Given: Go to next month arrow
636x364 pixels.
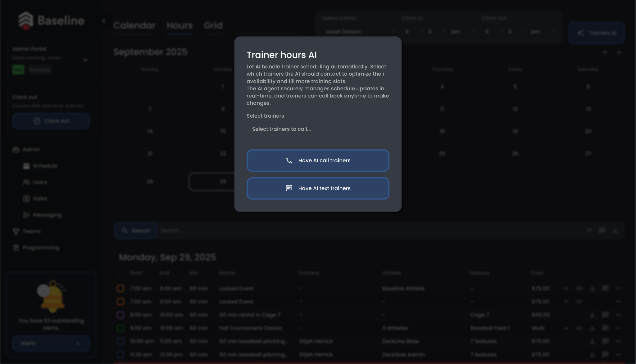Looking at the screenshot, I should pos(618,52).
